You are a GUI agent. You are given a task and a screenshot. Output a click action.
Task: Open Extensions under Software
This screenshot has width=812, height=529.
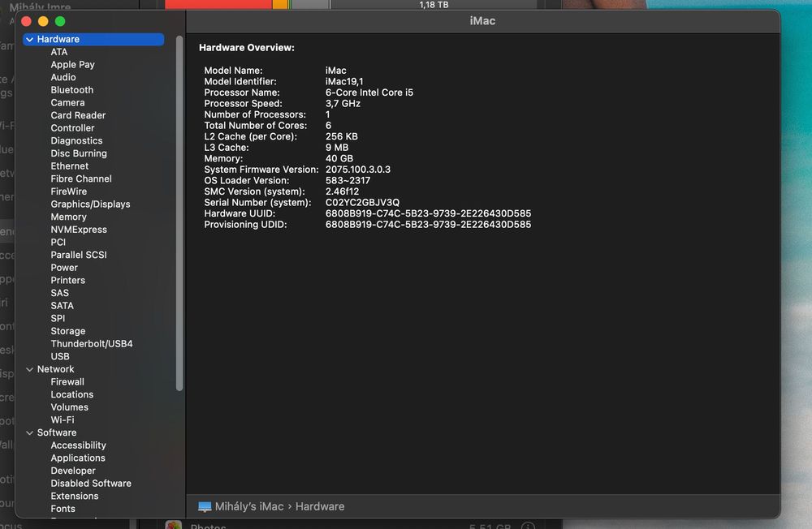[x=75, y=496]
